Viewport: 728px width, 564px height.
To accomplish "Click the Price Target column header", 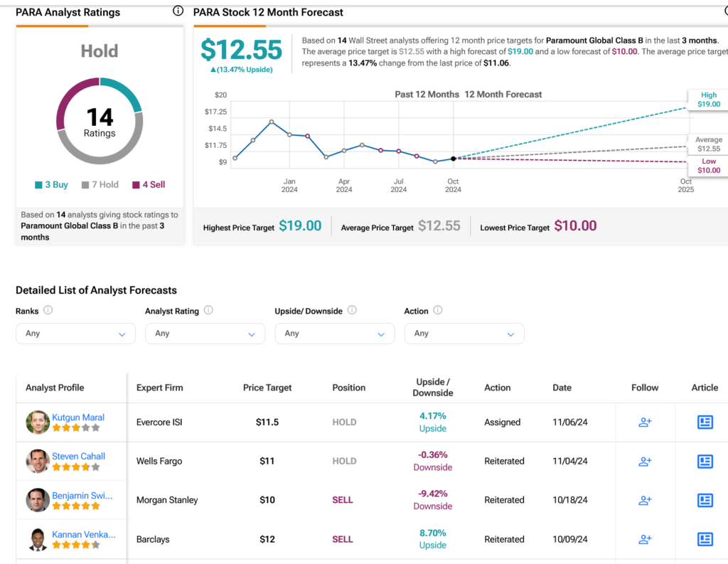I will pyautogui.click(x=267, y=388).
